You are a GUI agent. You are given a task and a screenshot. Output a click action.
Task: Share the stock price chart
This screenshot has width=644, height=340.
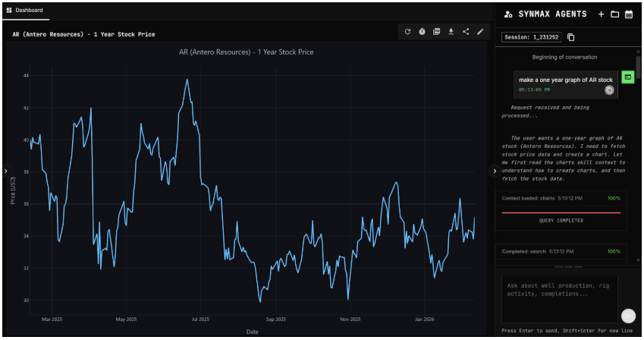pos(465,32)
